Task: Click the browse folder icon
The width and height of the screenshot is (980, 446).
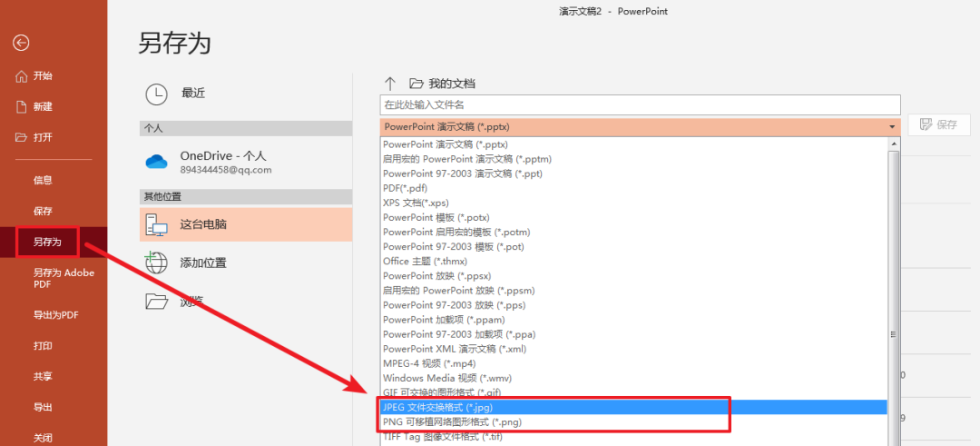Action: [x=156, y=302]
